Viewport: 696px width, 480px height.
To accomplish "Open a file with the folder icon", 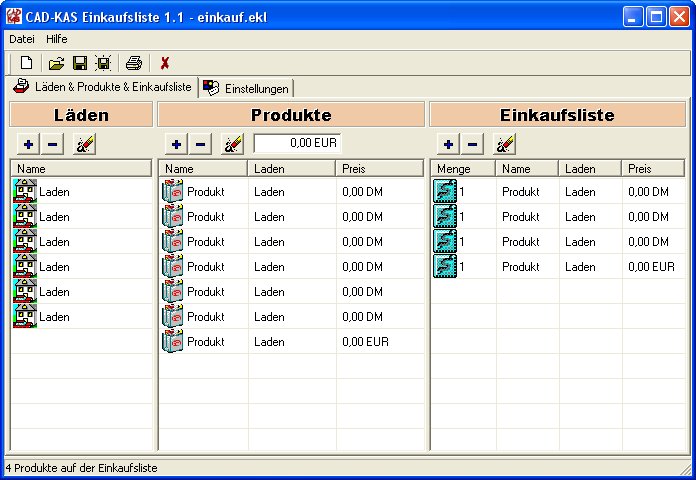I will 57,63.
